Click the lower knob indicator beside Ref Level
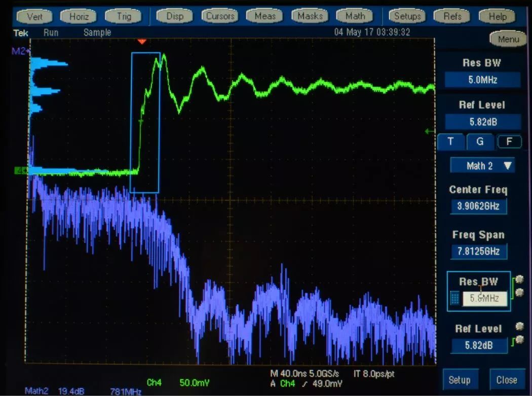532x396 pixels. (519, 339)
